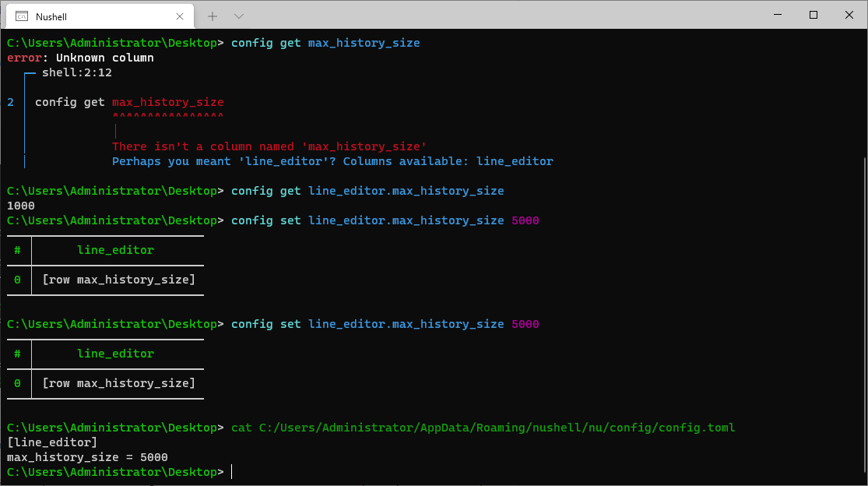This screenshot has height=486, width=868.
Task: Click first 'config set' command's 5000 value
Action: click(x=525, y=220)
